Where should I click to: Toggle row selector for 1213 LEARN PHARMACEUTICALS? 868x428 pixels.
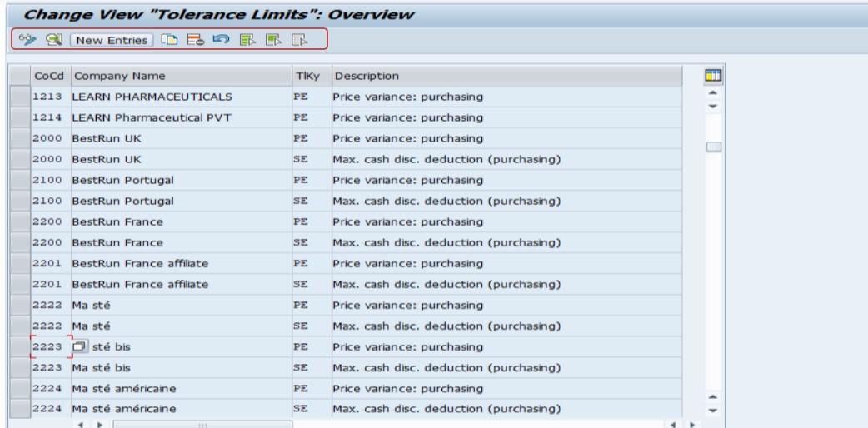(21, 97)
